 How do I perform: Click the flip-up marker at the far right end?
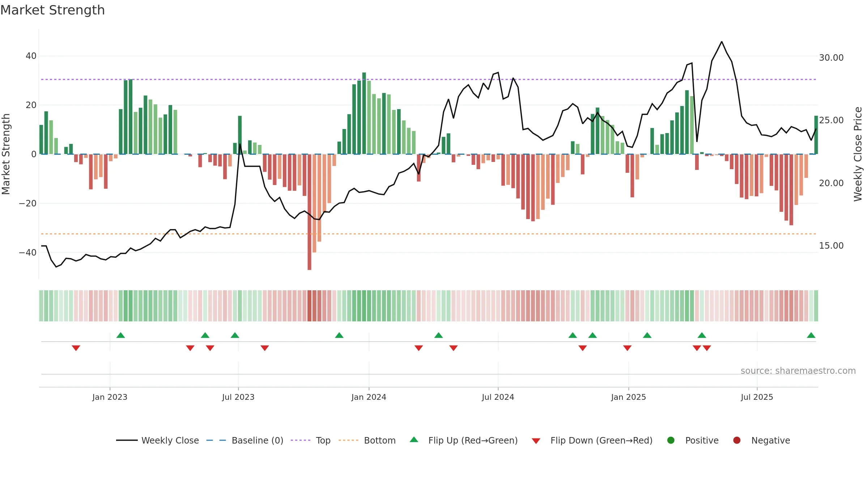pos(811,335)
